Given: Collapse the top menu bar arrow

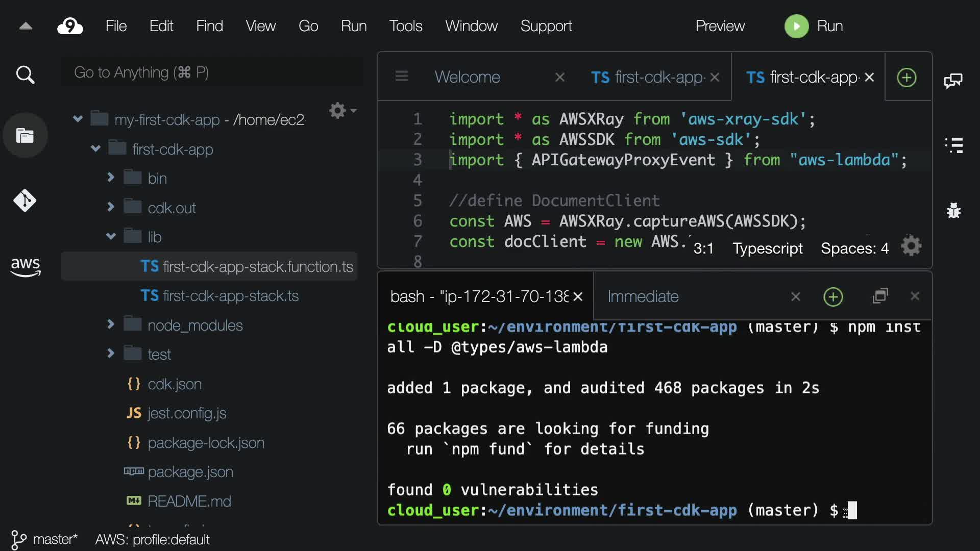Looking at the screenshot, I should 26,26.
